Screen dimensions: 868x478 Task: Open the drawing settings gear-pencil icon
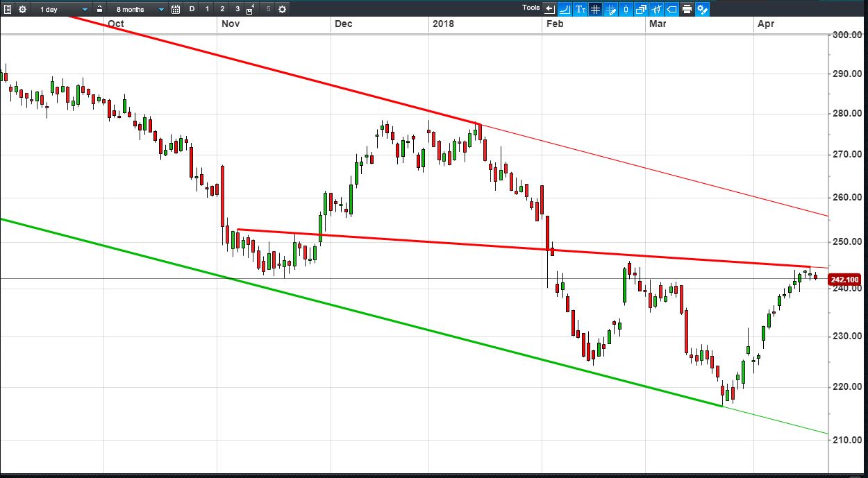point(702,9)
